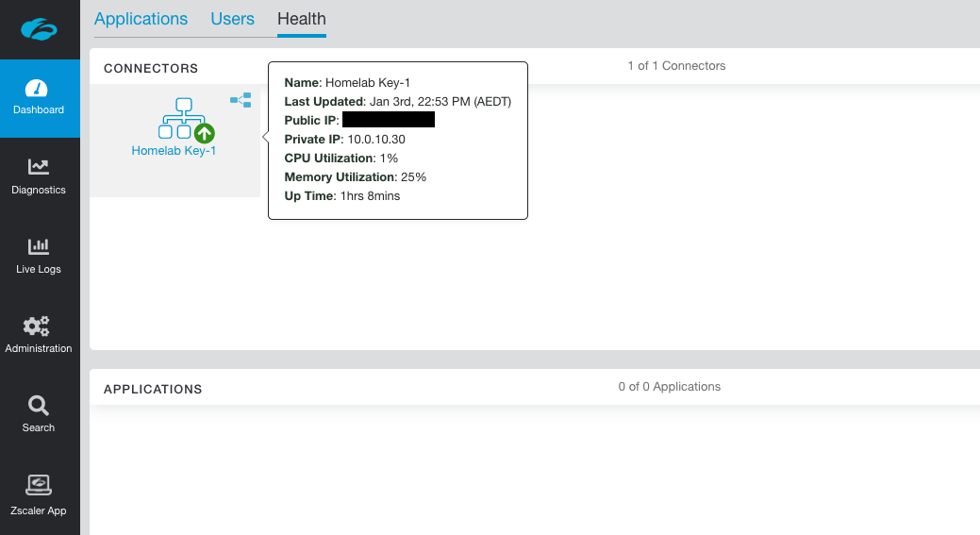Viewport: 980px width, 535px height.
Task: Switch to the Applications tab
Action: [141, 19]
